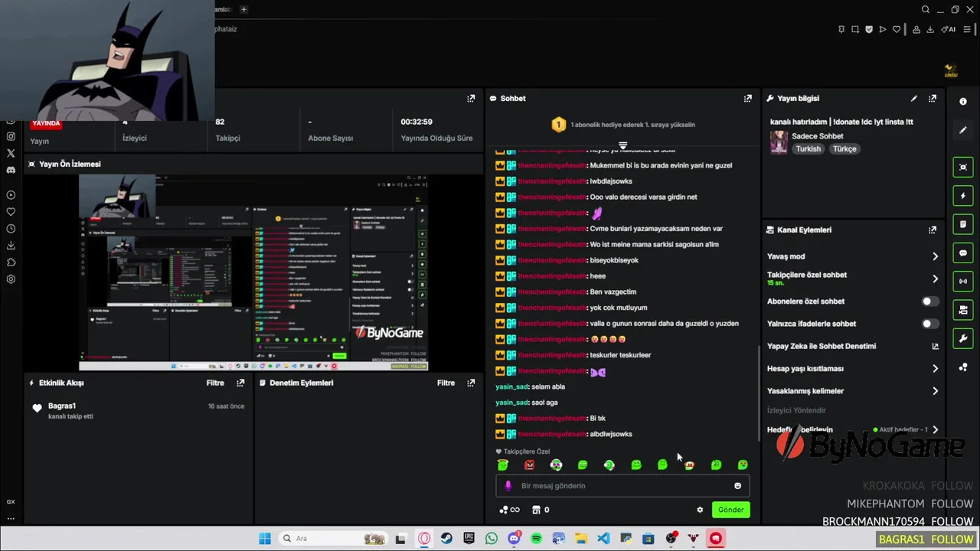Click the Turkish language tag
This screenshot has width=980, height=551.
click(x=808, y=149)
